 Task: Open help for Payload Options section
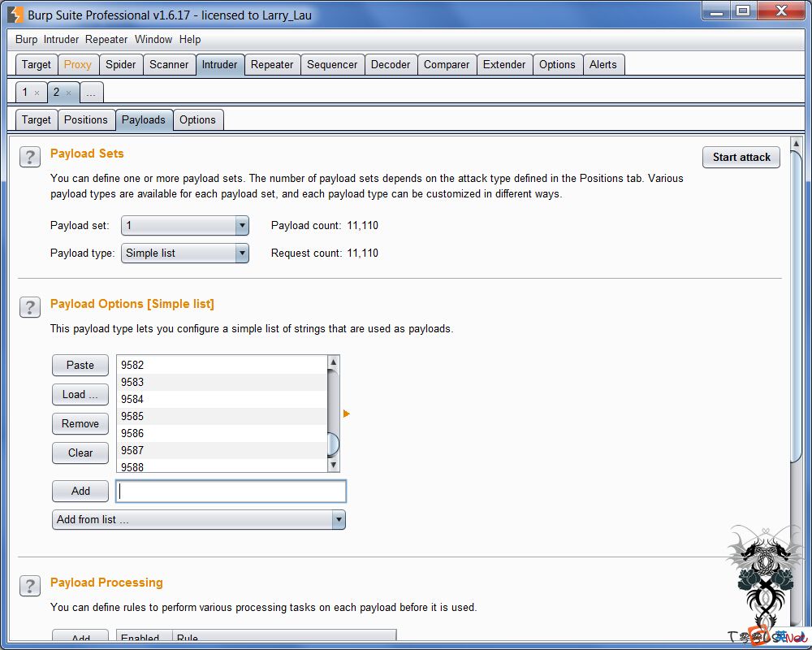(30, 307)
